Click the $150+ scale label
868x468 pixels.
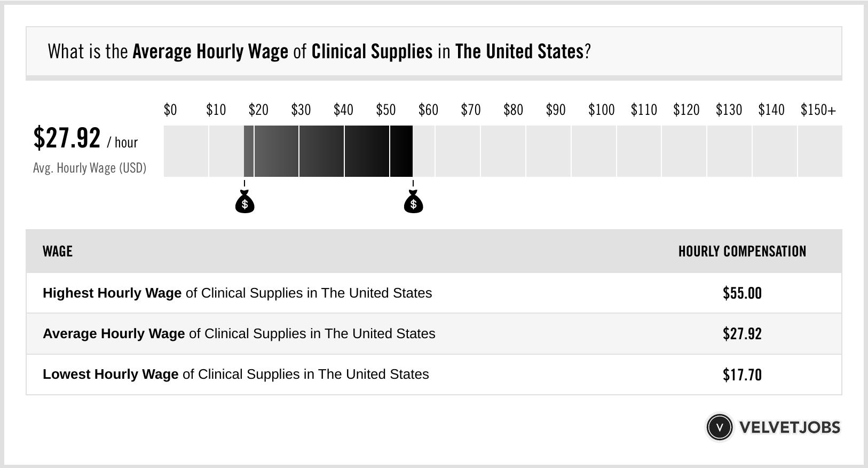pos(818,110)
